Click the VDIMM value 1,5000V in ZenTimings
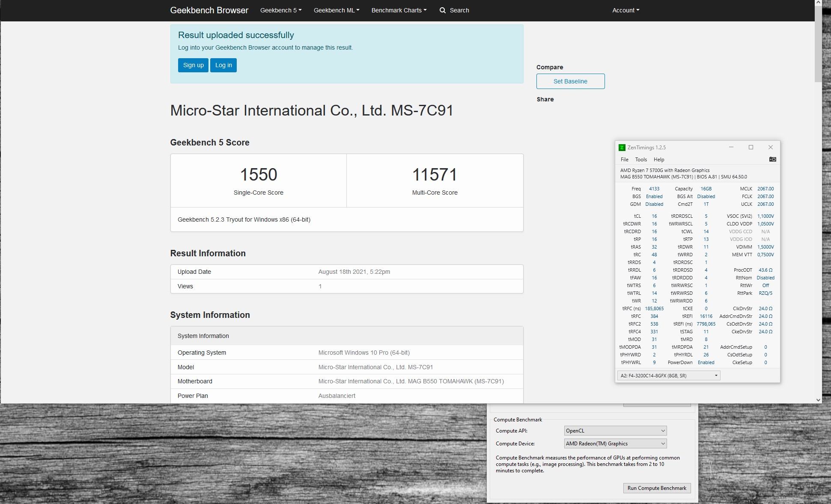 (765, 247)
